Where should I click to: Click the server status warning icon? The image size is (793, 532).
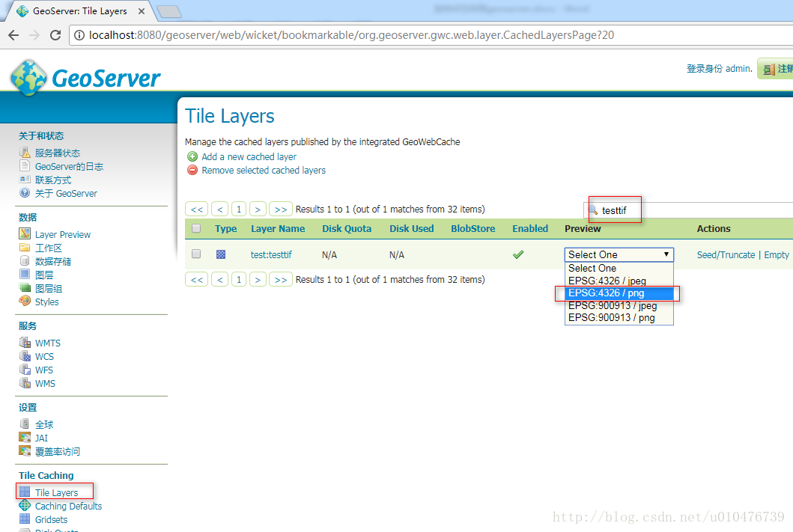click(x=25, y=153)
